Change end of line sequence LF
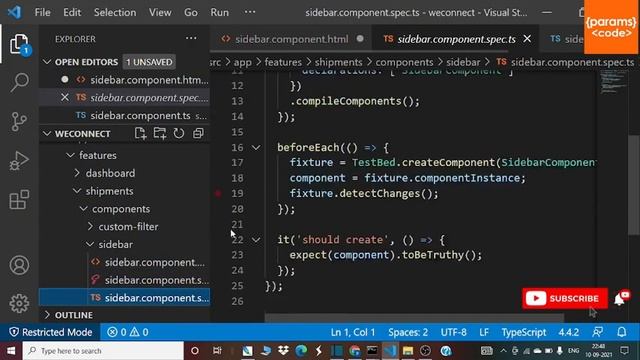This screenshot has height=360, width=640. coord(484,332)
